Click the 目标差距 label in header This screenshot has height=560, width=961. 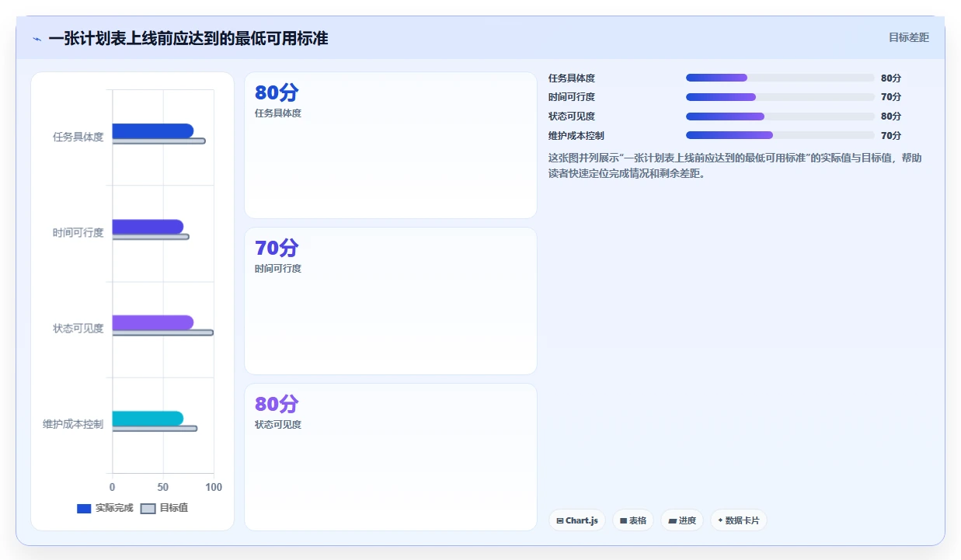pyautogui.click(x=908, y=37)
